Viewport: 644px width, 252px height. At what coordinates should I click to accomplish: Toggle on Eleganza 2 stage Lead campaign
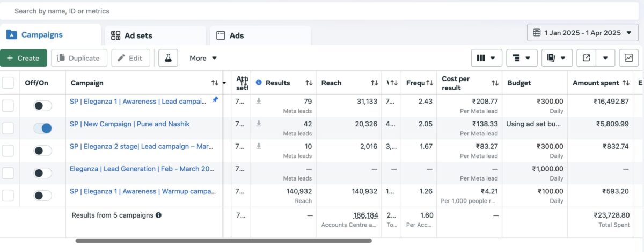42,150
